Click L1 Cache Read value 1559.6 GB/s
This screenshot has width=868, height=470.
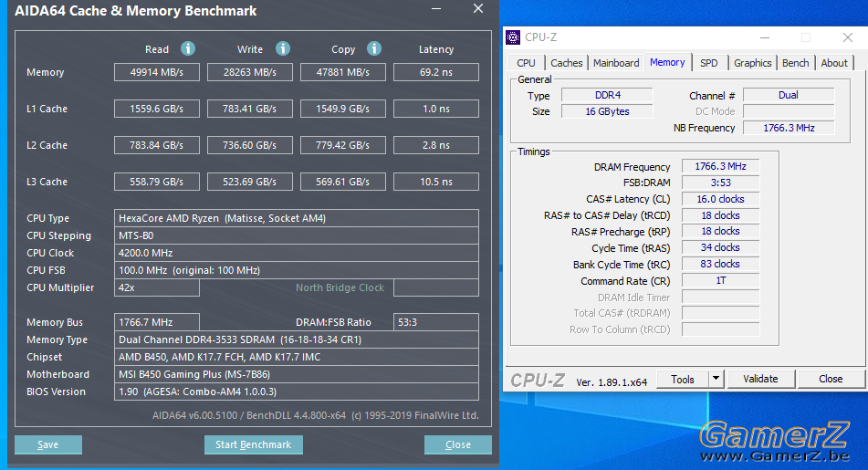[x=157, y=109]
